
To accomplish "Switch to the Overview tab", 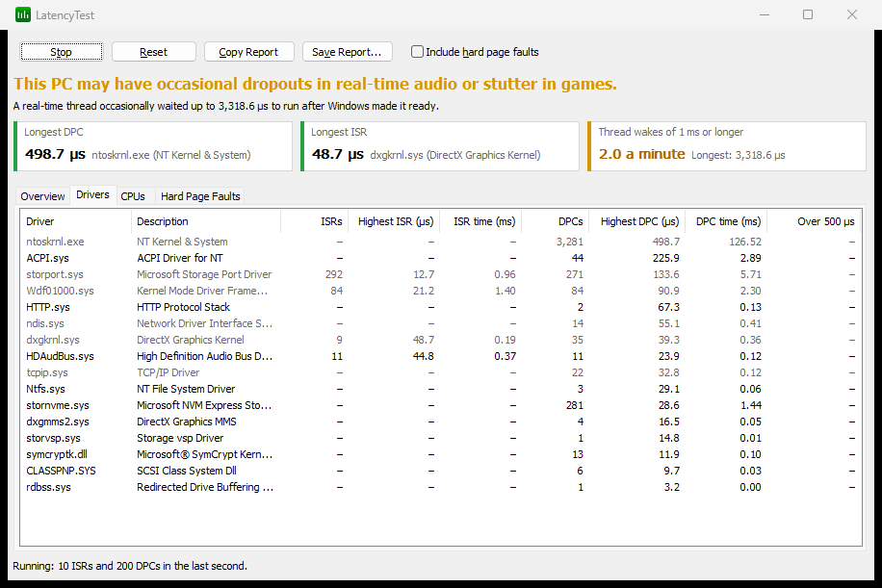I will tap(42, 196).
